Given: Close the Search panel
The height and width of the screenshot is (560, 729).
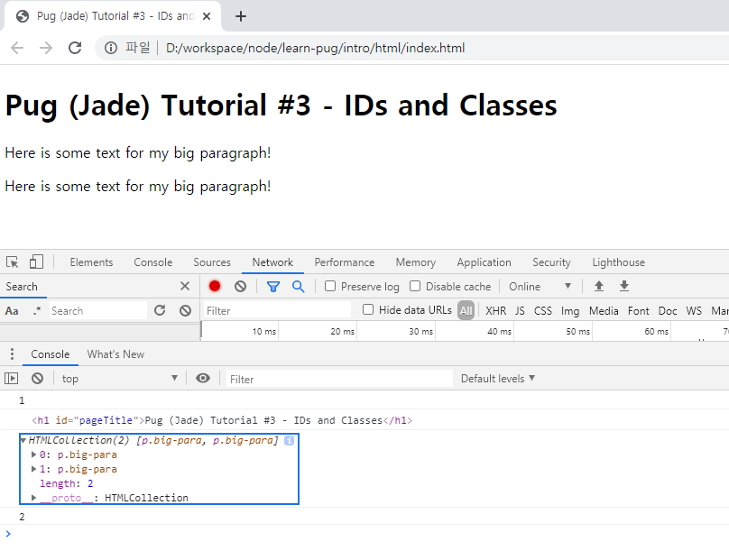Looking at the screenshot, I should (x=185, y=286).
